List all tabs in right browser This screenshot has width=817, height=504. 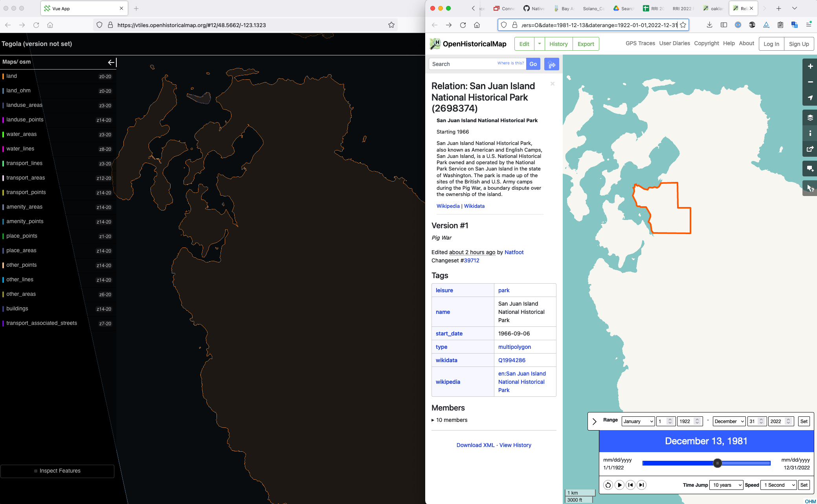pyautogui.click(x=794, y=8)
